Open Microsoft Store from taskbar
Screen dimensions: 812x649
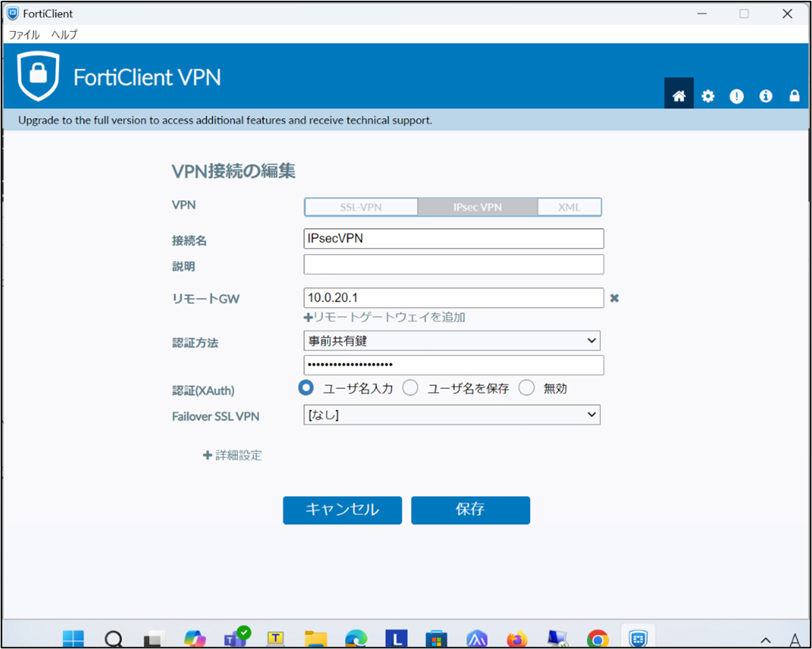click(x=436, y=638)
